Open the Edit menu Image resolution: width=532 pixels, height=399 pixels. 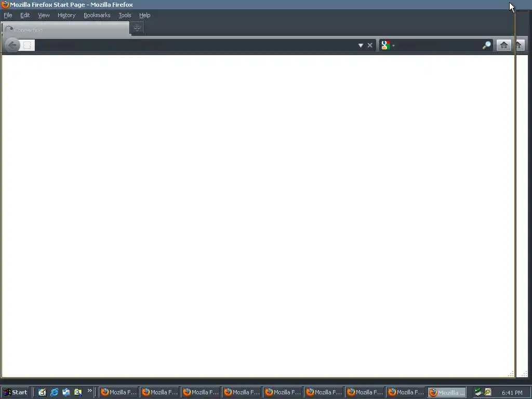point(25,15)
